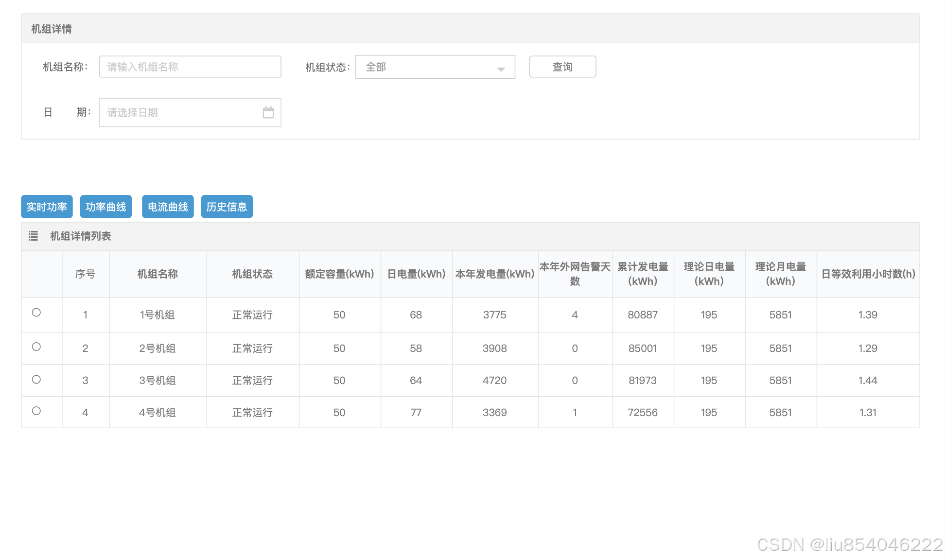Switch to 实时功率 tab

coord(47,207)
